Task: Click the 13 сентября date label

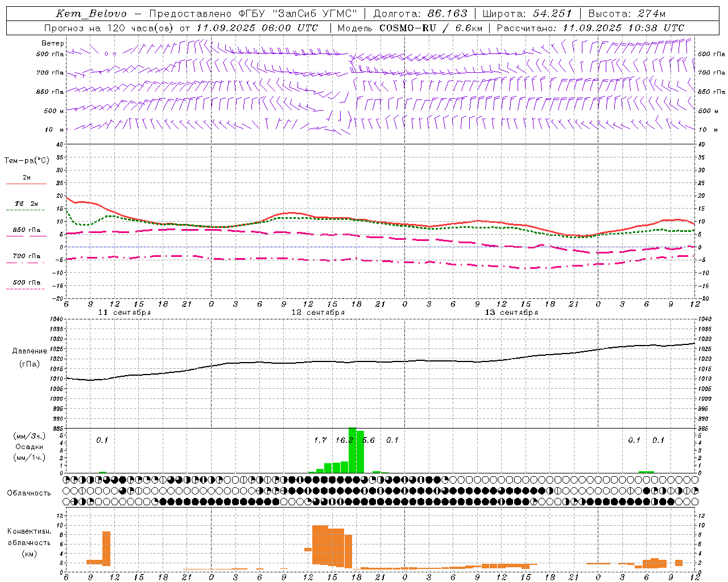Action: [x=511, y=313]
